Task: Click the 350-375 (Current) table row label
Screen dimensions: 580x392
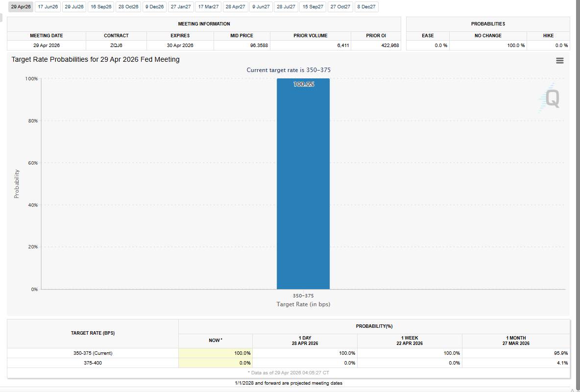Action: click(93, 353)
